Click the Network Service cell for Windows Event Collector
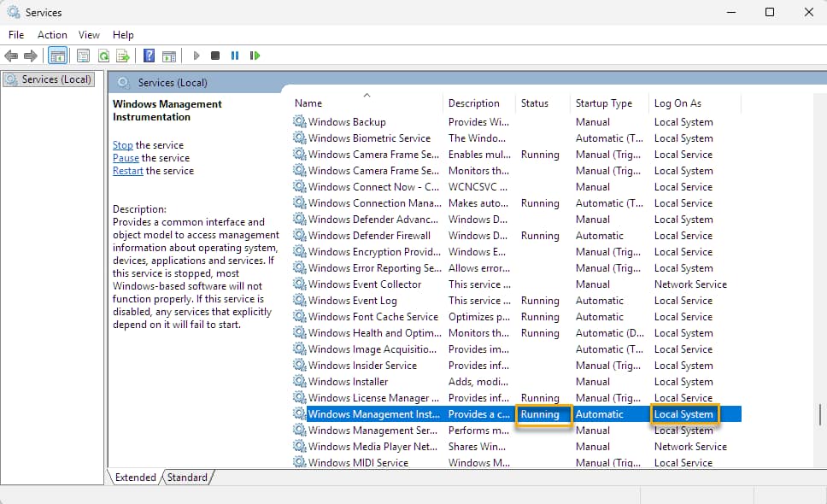The width and height of the screenshot is (827, 504). (x=690, y=284)
